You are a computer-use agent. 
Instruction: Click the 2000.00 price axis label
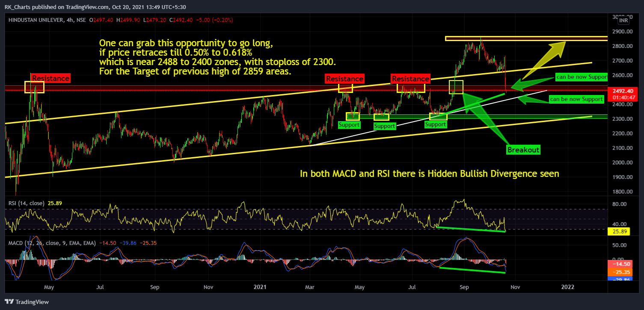[622, 163]
